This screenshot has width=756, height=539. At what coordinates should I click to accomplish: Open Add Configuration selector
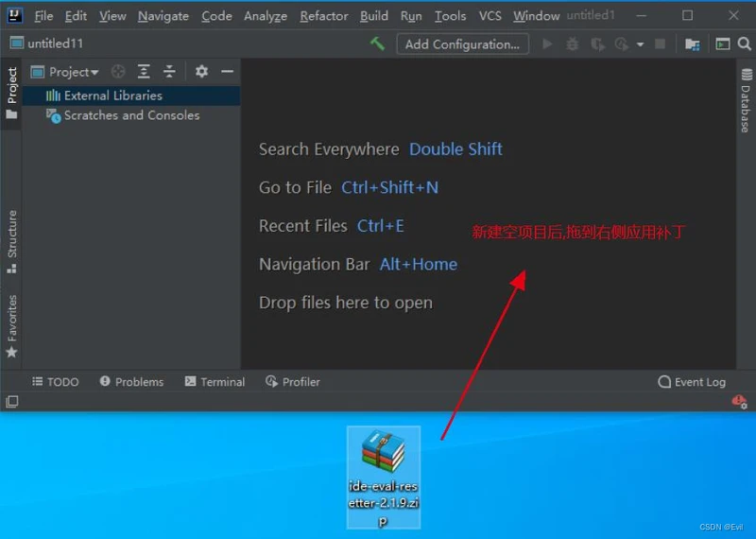462,44
